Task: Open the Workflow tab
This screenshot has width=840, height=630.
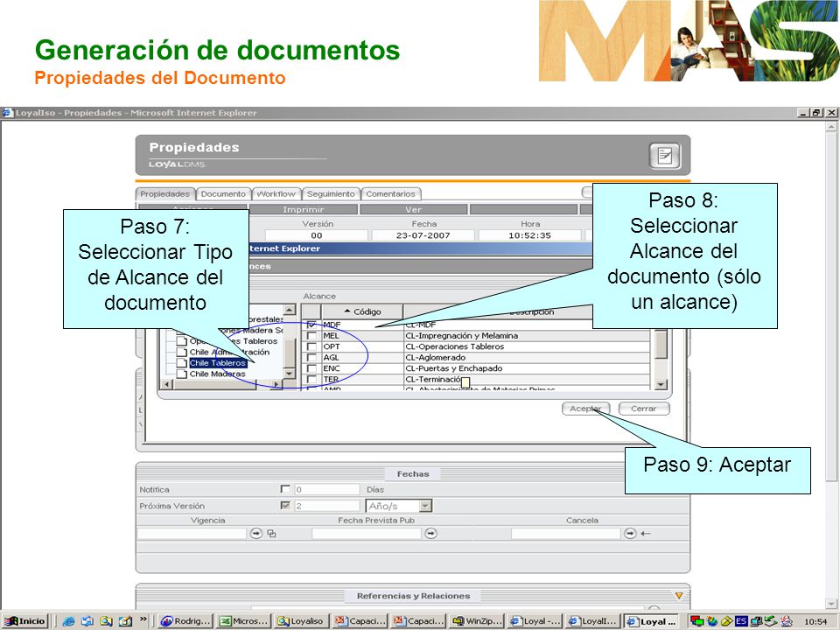Action: click(x=276, y=194)
